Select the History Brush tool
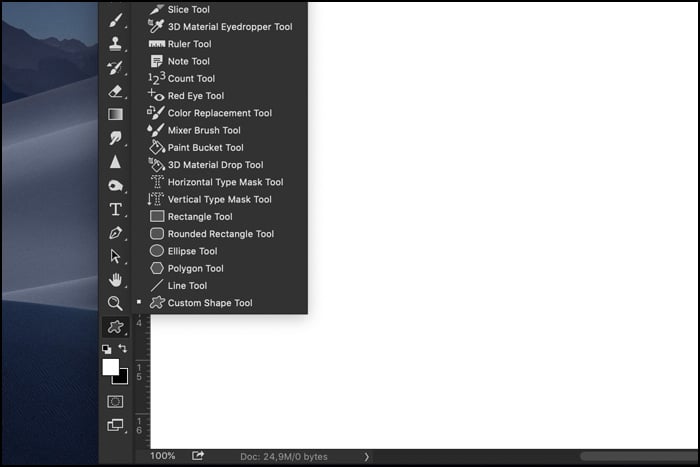Image resolution: width=700 pixels, height=467 pixels. (x=115, y=67)
